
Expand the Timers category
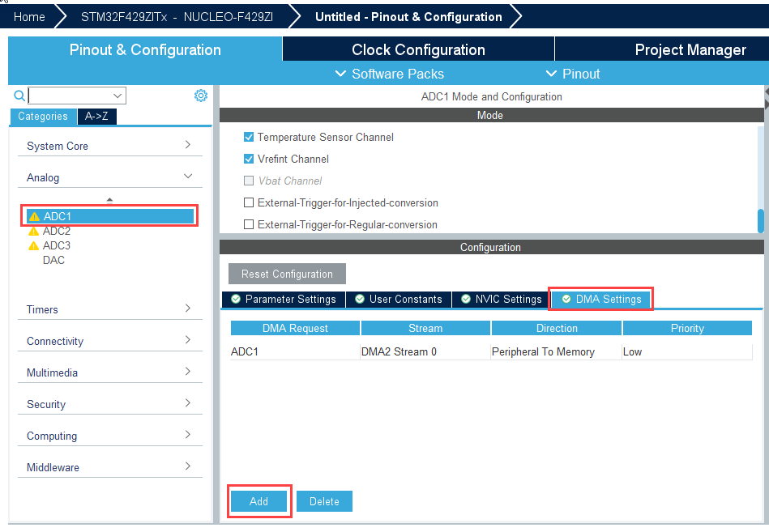click(x=109, y=309)
